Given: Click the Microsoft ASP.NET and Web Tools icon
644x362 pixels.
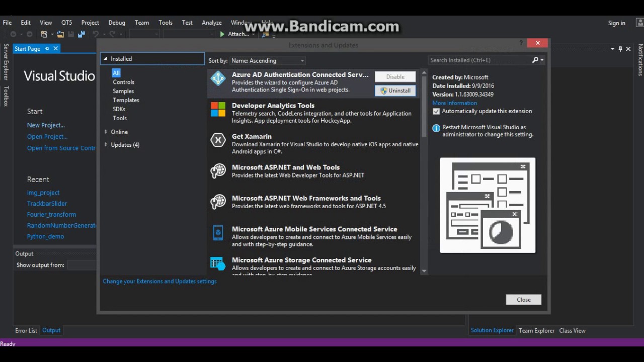Looking at the screenshot, I should [218, 171].
